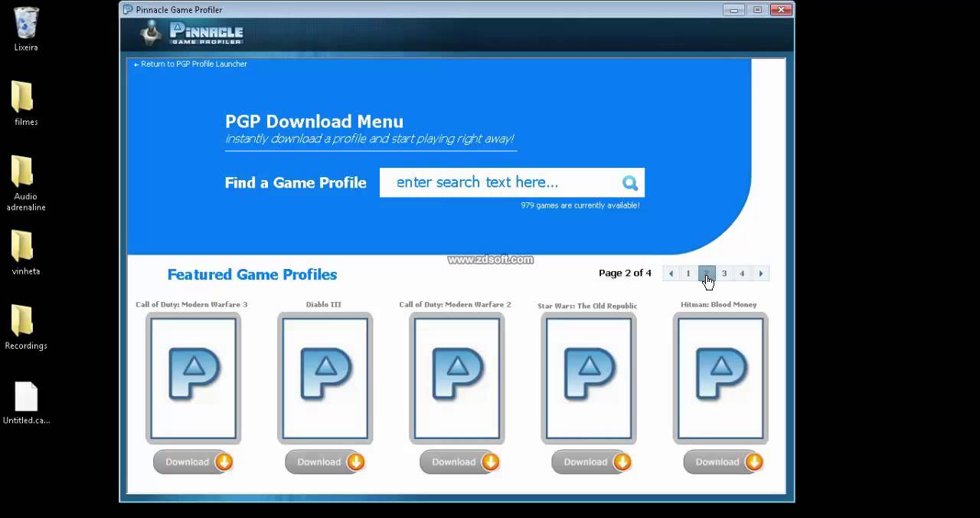The image size is (980, 518).
Task: Select page 2 in the pager
Action: [706, 274]
